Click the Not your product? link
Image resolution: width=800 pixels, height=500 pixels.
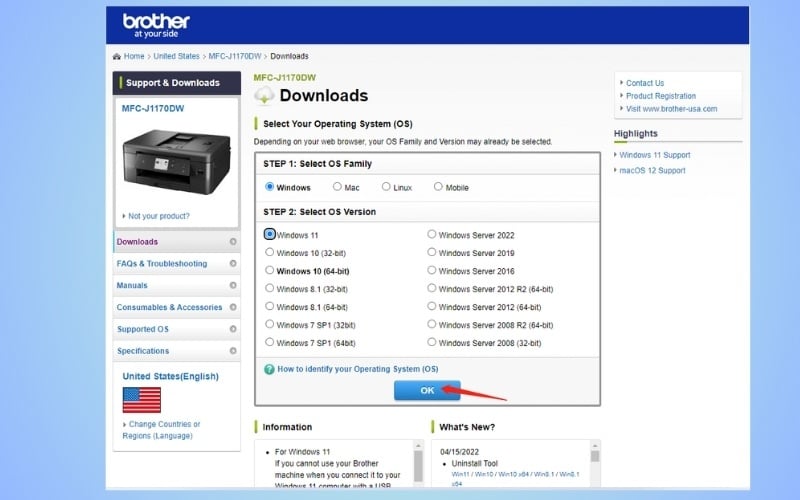coord(158,216)
